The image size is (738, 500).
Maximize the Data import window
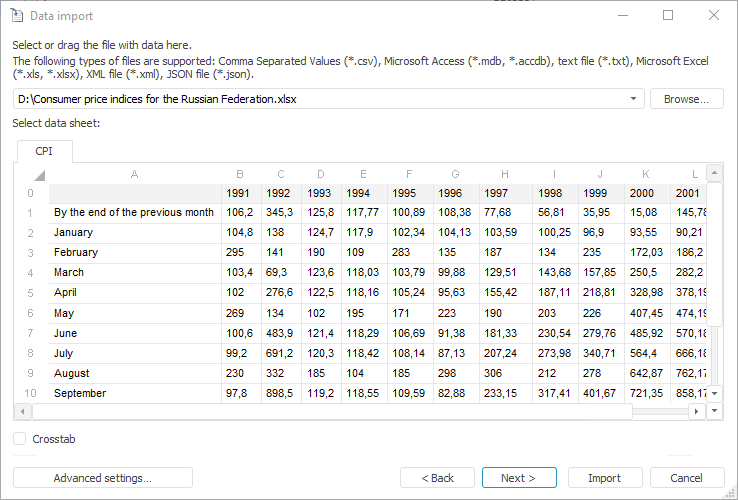point(668,15)
